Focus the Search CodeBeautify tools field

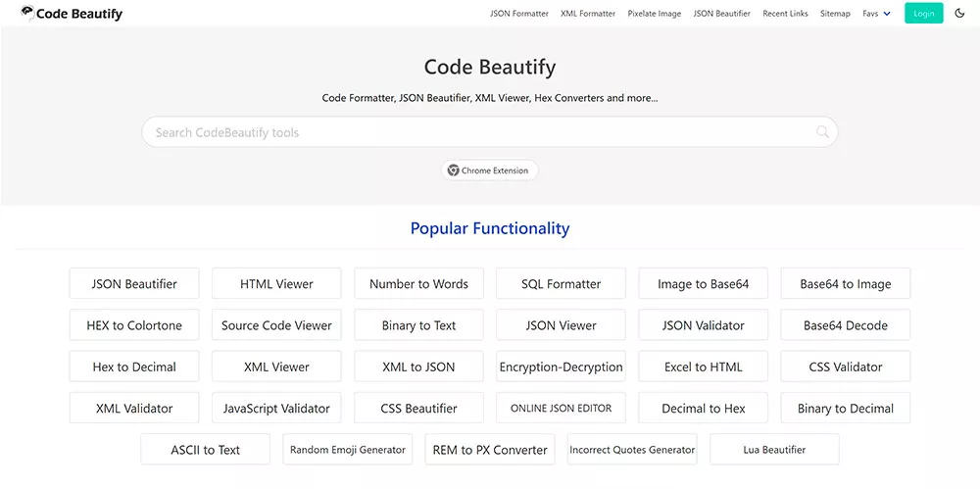(x=489, y=132)
